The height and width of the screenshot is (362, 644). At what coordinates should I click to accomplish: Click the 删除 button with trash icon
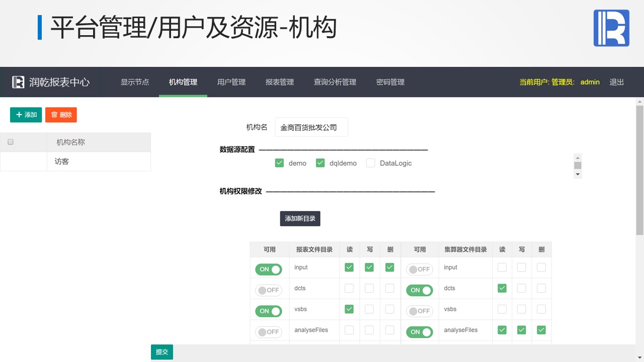click(x=61, y=115)
